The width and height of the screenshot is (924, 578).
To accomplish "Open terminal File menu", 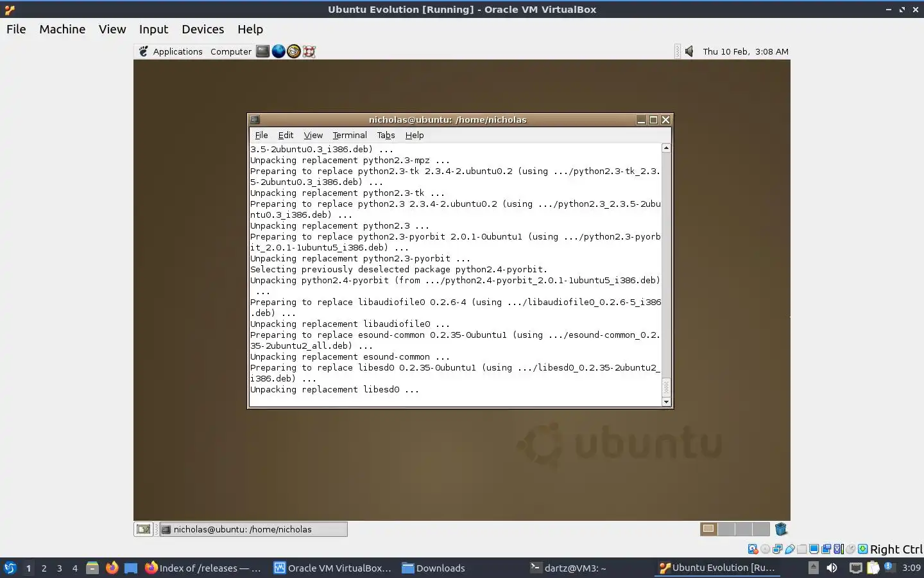I will click(x=261, y=135).
